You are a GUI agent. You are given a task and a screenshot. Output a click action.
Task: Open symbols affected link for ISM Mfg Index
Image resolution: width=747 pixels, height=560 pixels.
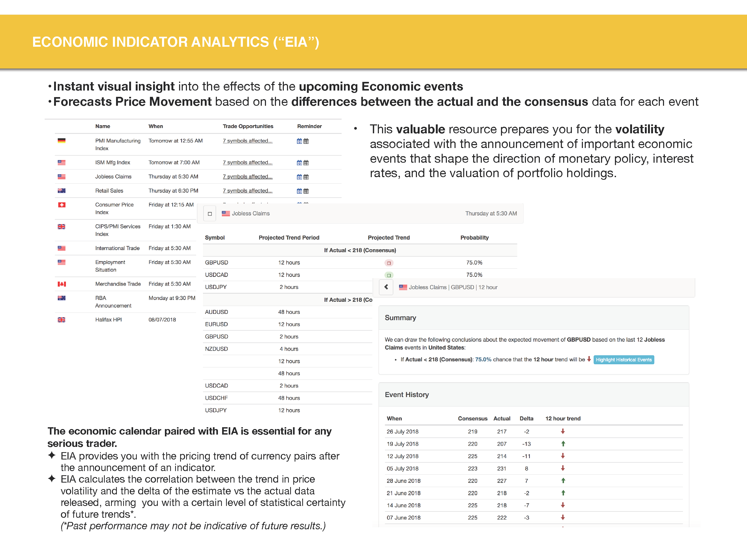coord(248,162)
